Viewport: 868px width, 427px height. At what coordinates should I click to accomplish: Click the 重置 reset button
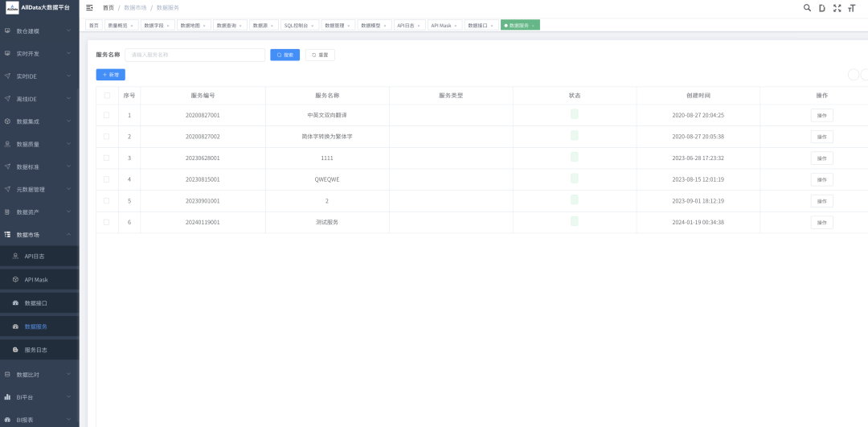tap(320, 55)
